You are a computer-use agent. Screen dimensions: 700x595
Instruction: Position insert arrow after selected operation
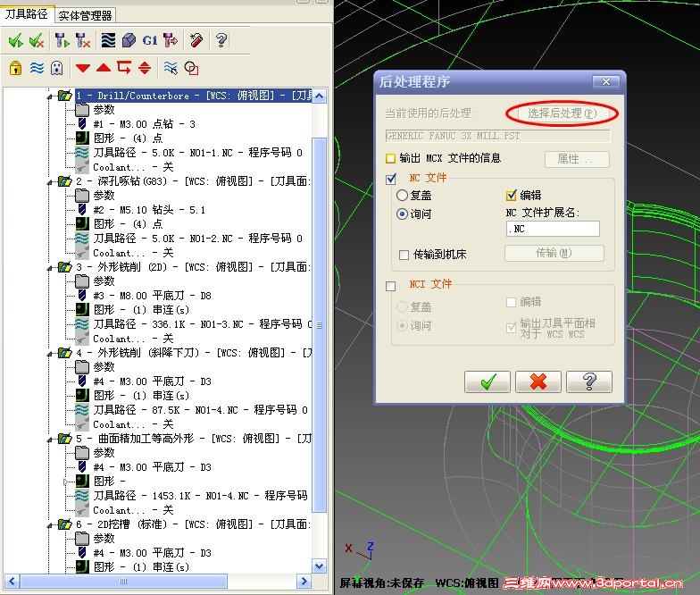point(124,68)
